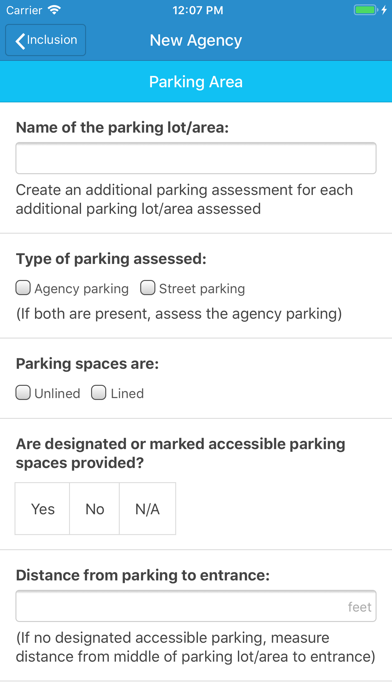The image size is (392, 696).
Task: Focus the distance to entrance field
Action: [196, 606]
